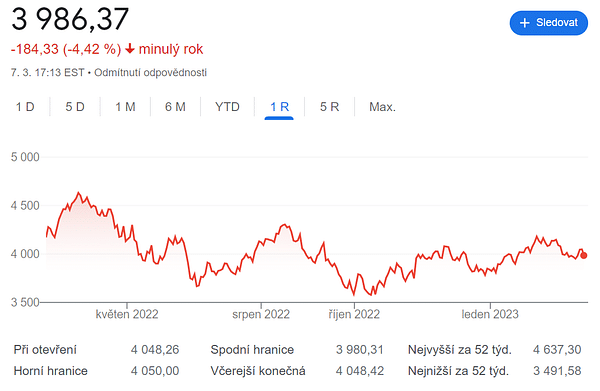Follow the index with Sledovat
This screenshot has width=600, height=391.
548,23
